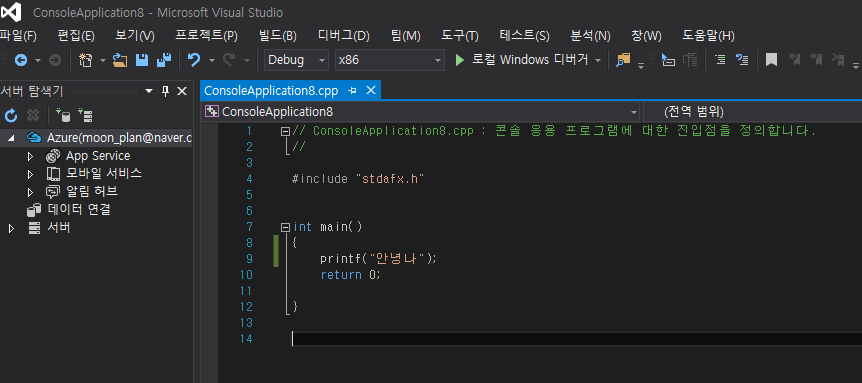Click the Connect to Database icon

tap(63, 115)
